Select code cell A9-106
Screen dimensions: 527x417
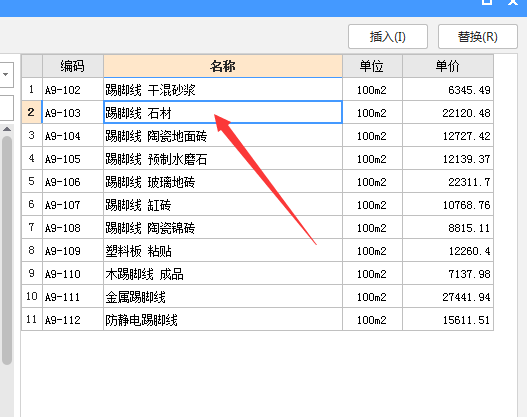click(73, 182)
